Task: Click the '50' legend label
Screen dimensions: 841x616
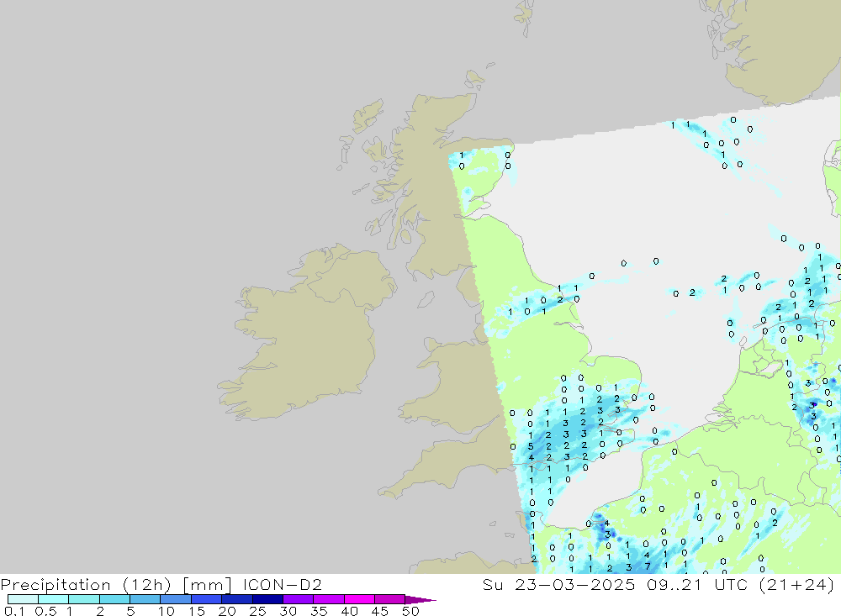Action: (410, 611)
